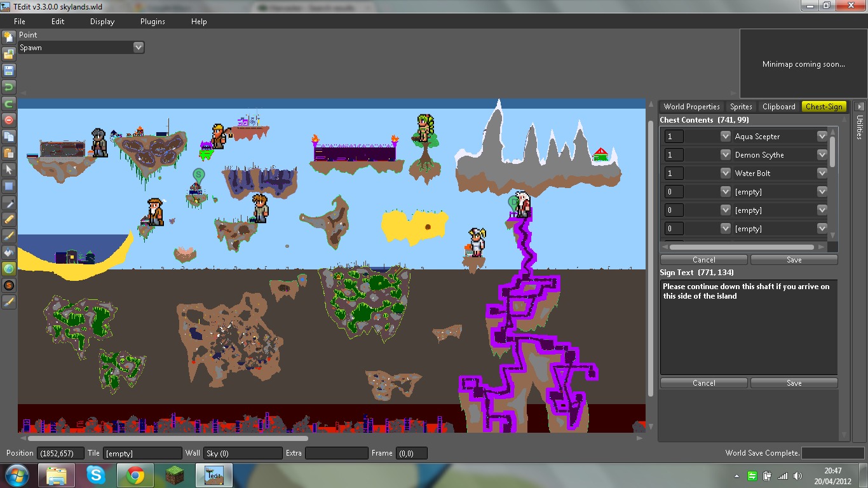868x488 pixels.
Task: Switch to the Sprites tab
Action: pos(741,107)
